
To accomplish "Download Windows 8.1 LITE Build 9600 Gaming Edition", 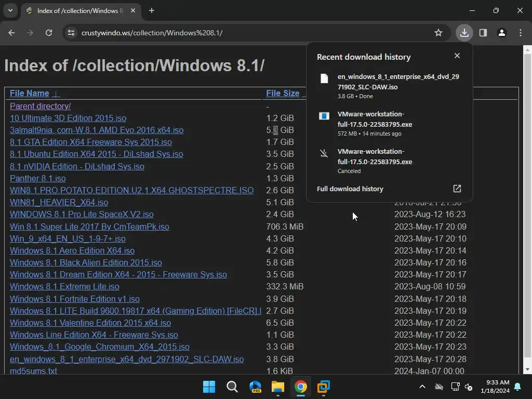I will (x=136, y=311).
